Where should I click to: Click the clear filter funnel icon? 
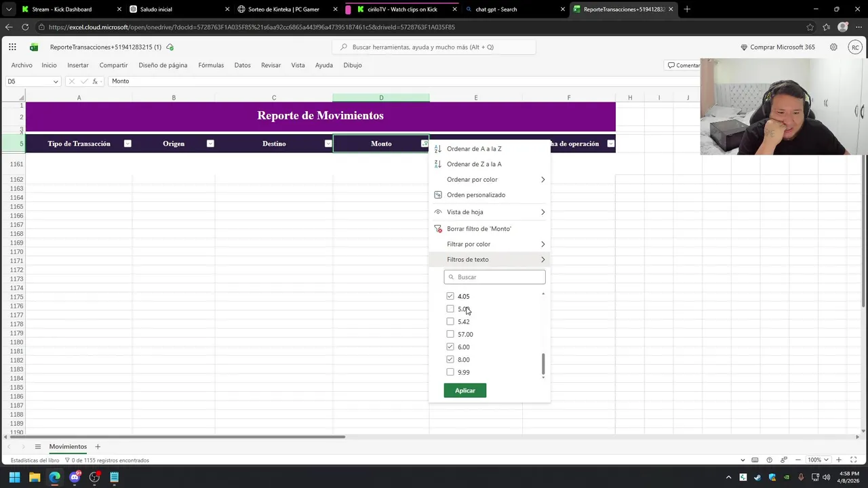click(x=438, y=228)
